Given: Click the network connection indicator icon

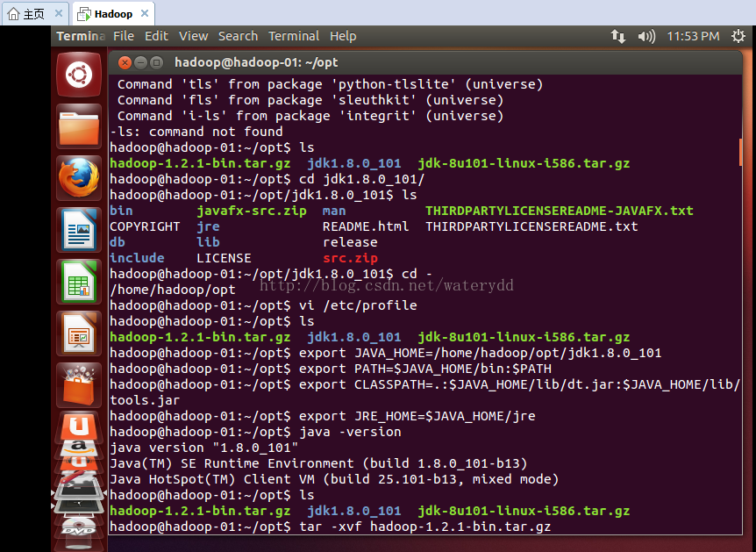Looking at the screenshot, I should 618,36.
